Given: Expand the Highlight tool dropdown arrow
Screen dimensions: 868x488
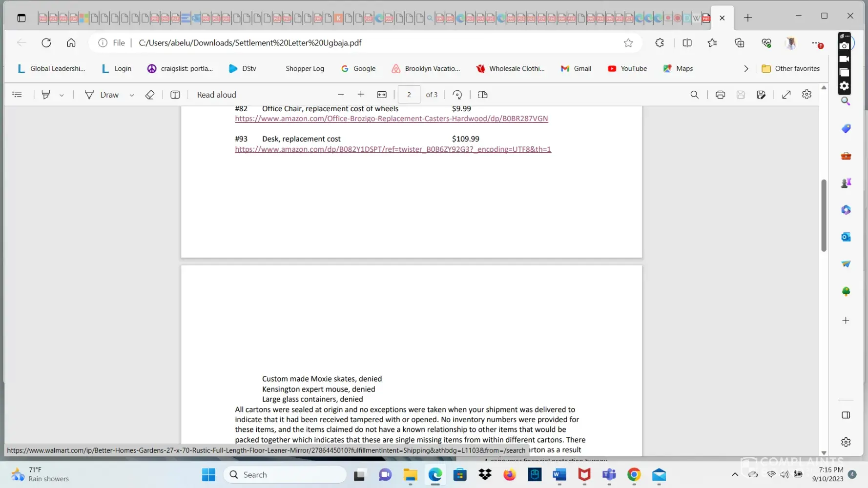Looking at the screenshot, I should point(62,95).
